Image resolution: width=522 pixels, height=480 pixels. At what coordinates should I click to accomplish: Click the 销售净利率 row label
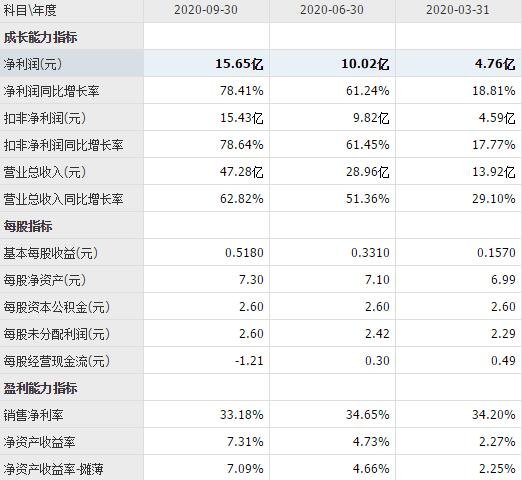click(x=33, y=415)
